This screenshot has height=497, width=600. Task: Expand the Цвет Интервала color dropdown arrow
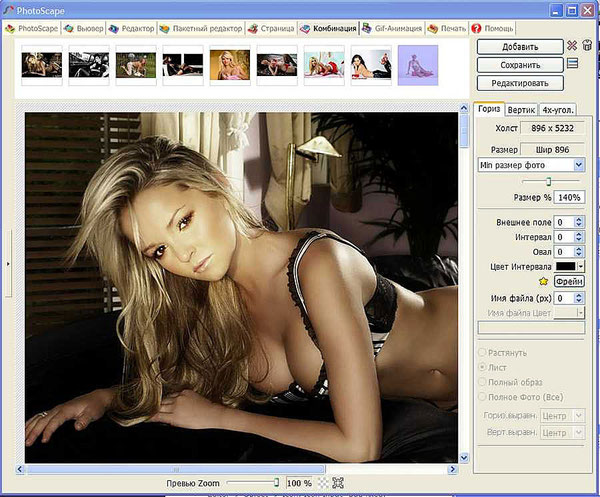[581, 267]
